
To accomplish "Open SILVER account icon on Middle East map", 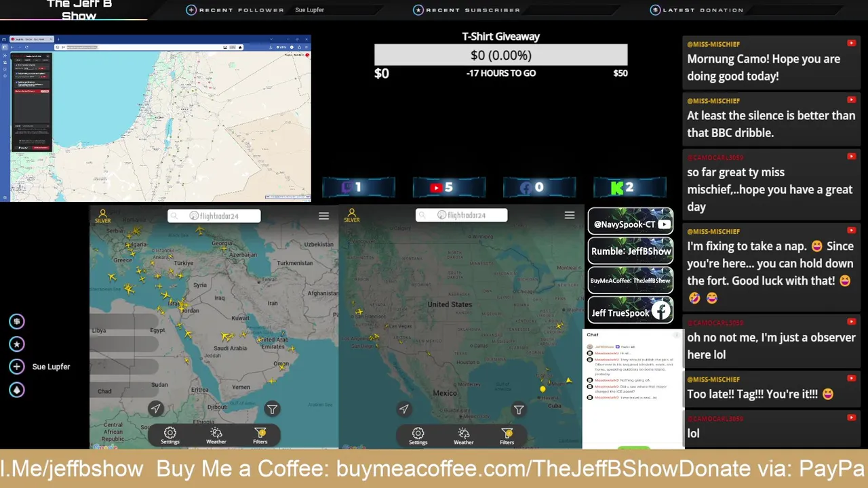I will (x=103, y=216).
